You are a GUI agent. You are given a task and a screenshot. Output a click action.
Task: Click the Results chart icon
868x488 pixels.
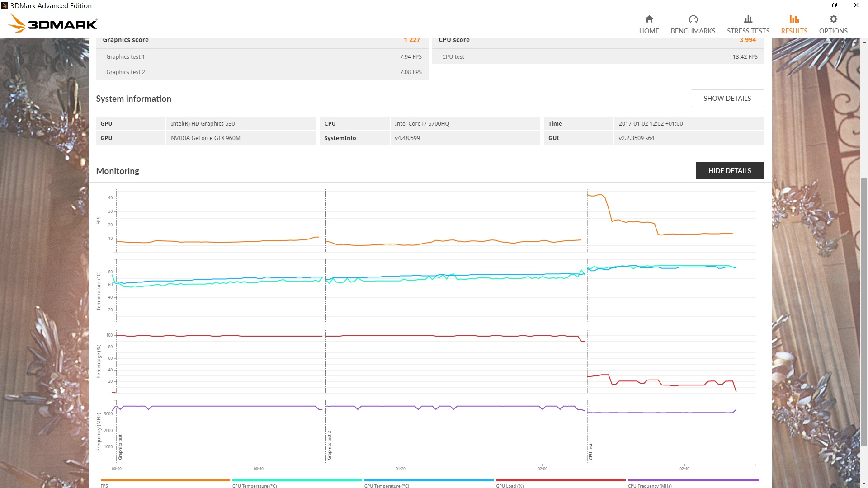click(x=794, y=19)
